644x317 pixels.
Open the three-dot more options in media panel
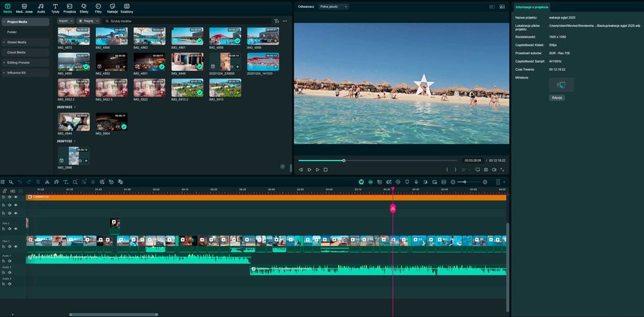[285, 21]
